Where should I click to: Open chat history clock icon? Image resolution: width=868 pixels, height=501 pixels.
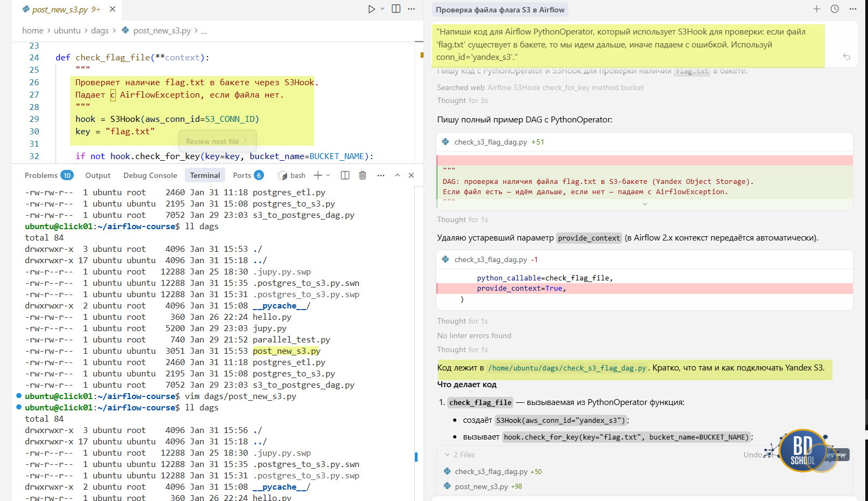pyautogui.click(x=835, y=9)
